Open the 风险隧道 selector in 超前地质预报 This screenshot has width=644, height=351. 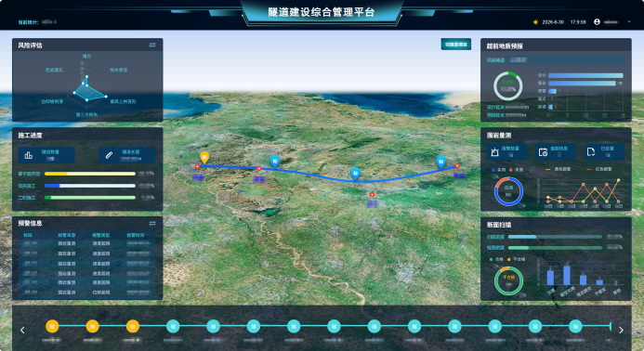point(567,60)
